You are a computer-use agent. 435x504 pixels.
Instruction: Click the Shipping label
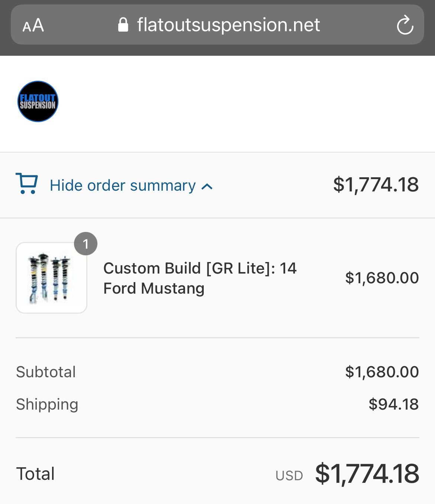tap(47, 404)
